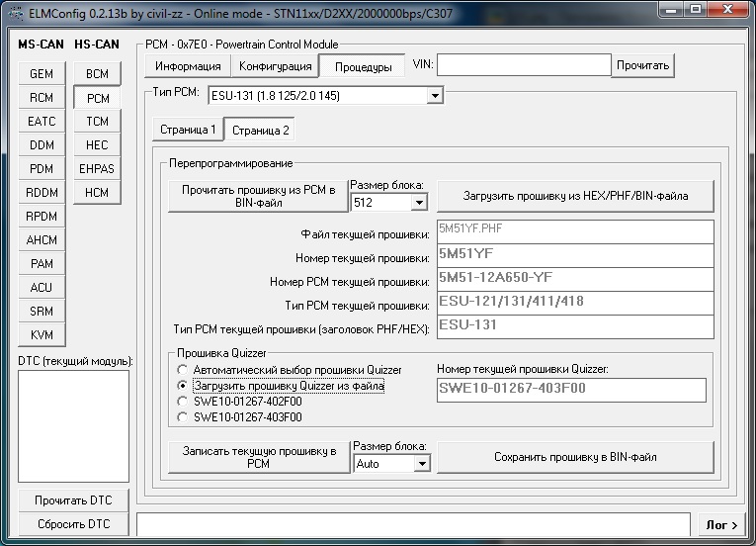Click Прочитать VIN button
The height and width of the screenshot is (546, 756).
coord(642,65)
